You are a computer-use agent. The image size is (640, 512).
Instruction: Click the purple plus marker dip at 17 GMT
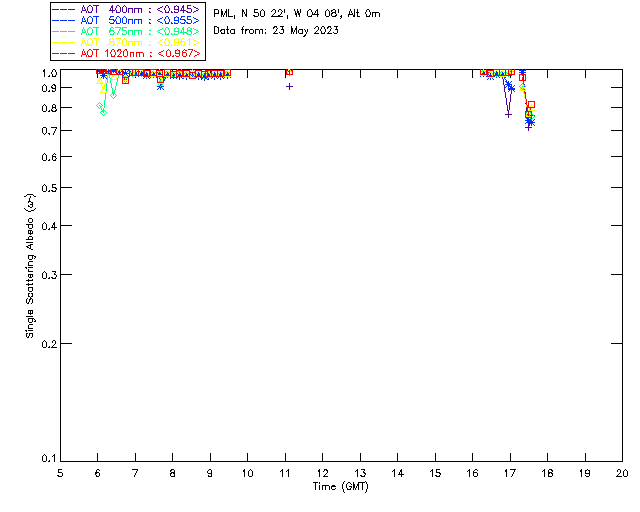(508, 115)
